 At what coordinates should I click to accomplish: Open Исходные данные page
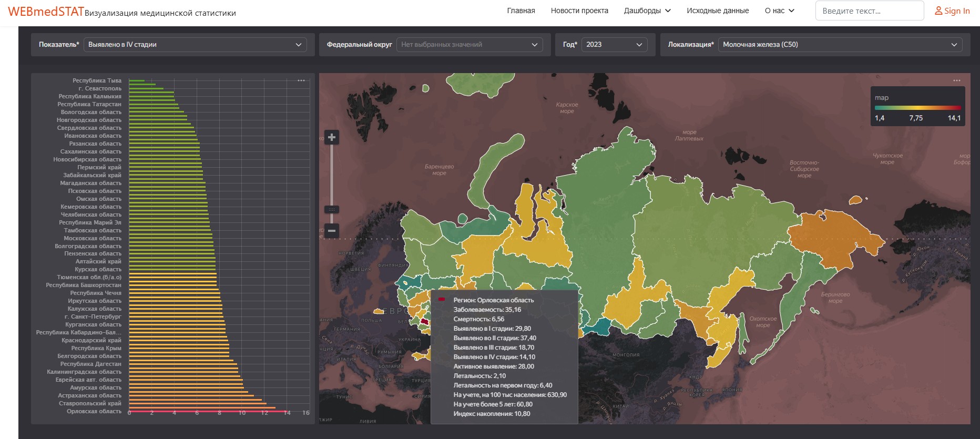click(717, 11)
